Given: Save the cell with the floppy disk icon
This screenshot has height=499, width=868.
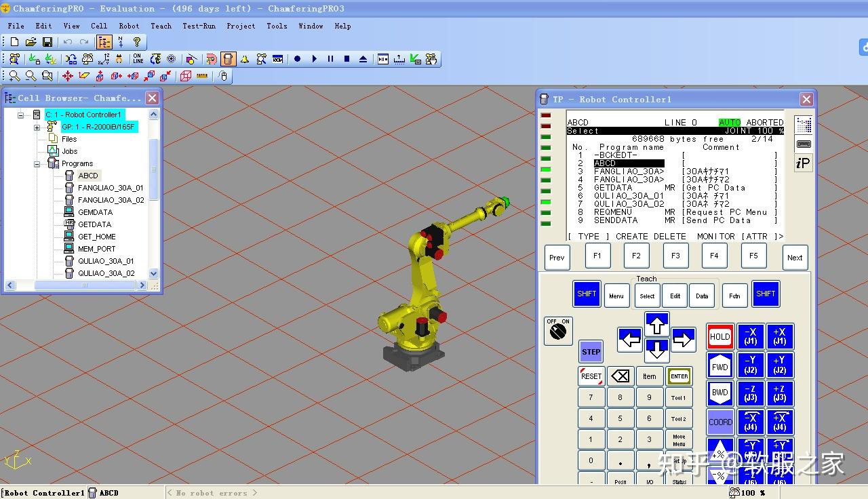Looking at the screenshot, I should point(47,42).
